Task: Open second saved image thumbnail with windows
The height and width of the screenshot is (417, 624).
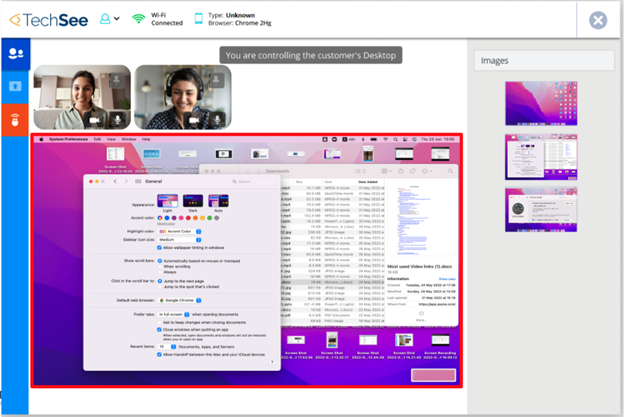Action: (541, 157)
